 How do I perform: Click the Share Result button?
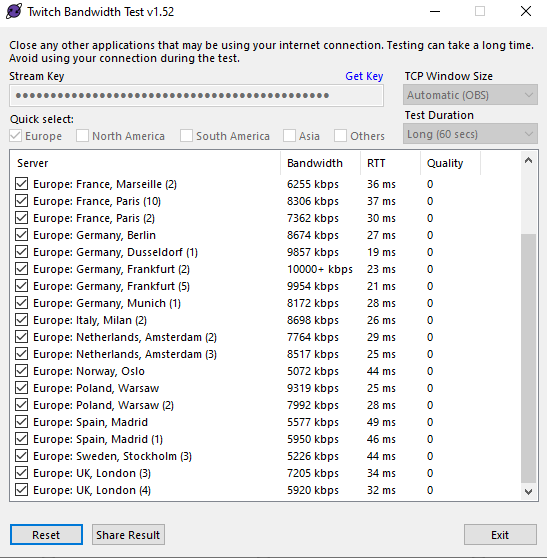128,535
